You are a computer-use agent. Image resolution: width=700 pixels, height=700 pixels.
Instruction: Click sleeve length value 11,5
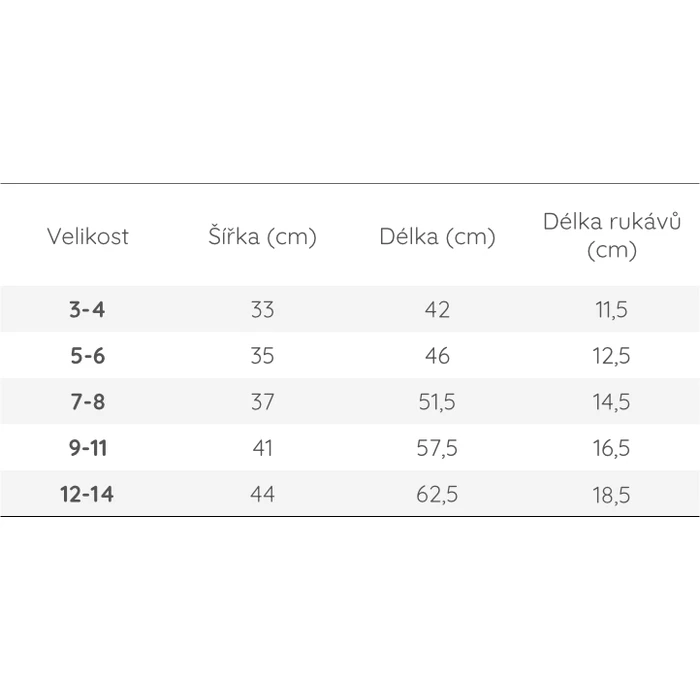(611, 309)
